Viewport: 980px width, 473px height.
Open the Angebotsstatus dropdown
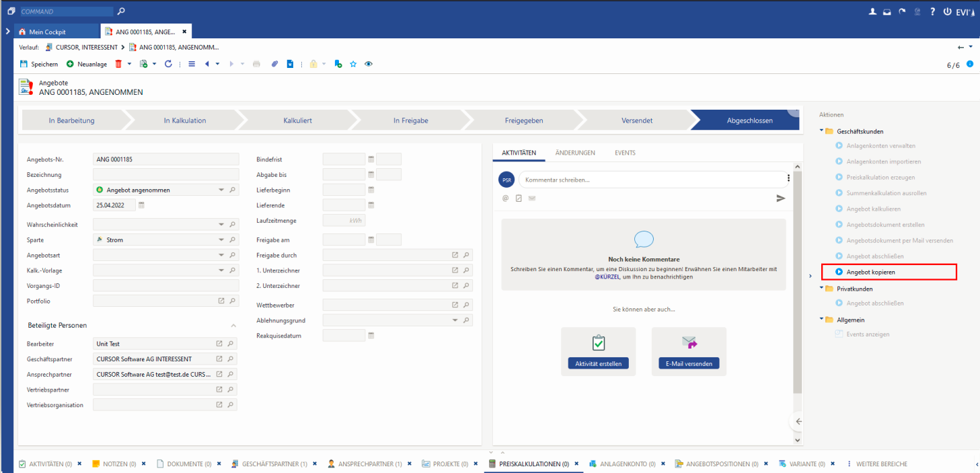tap(221, 190)
